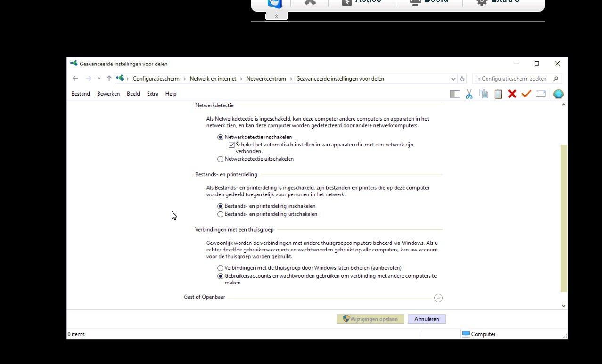Image resolution: width=602 pixels, height=364 pixels.
Task: Toggle the preview pane icon
Action: click(455, 94)
